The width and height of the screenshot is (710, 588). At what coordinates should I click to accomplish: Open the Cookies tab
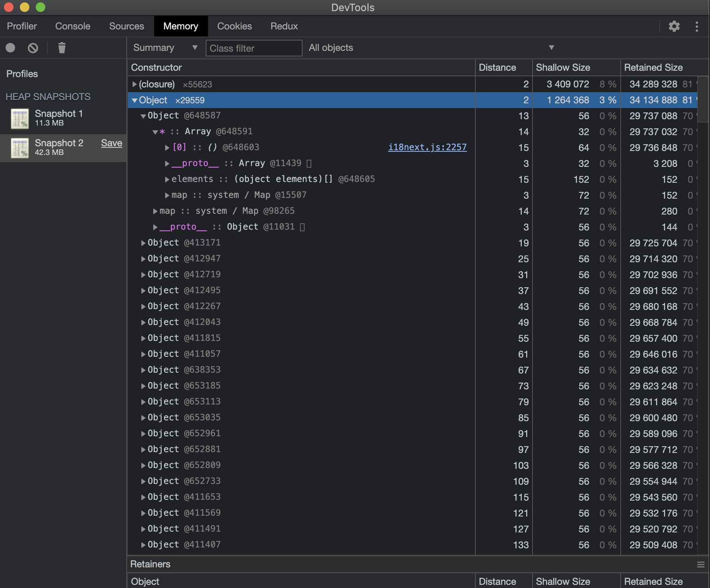point(234,26)
